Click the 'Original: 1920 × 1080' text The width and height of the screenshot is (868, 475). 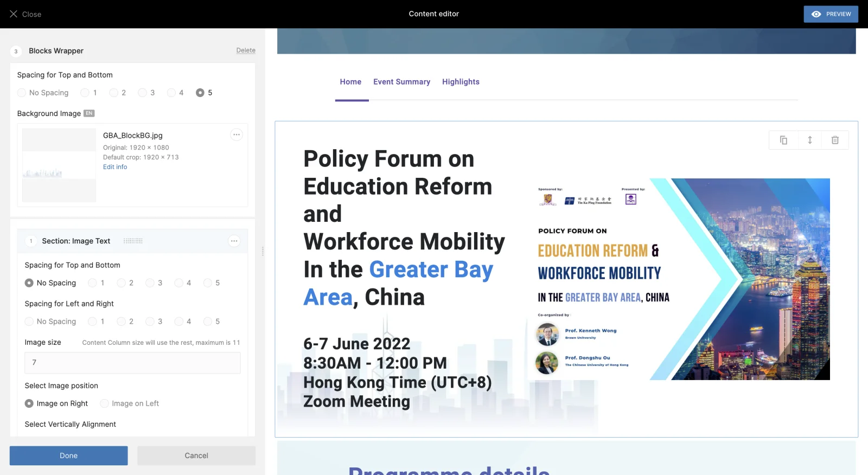coord(136,147)
